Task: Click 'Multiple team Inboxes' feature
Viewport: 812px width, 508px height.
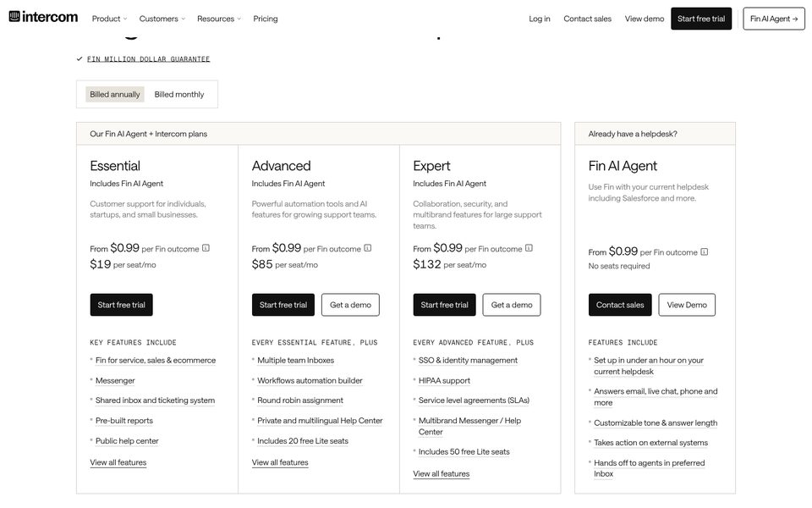Action: 296,361
